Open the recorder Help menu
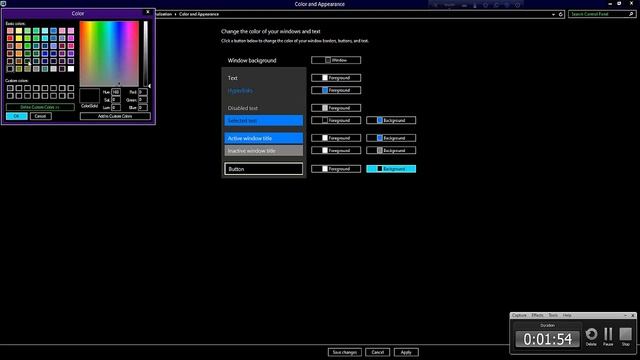Screen dimensions: 640x360 tap(567, 315)
